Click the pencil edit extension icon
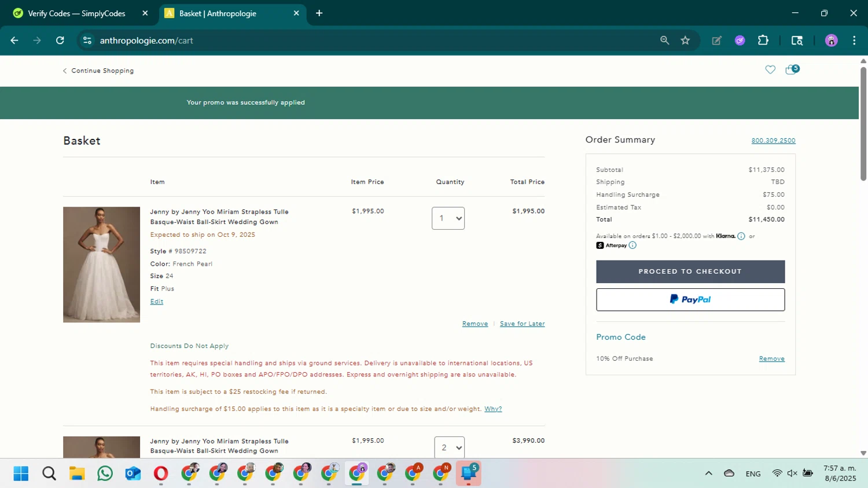Image resolution: width=868 pixels, height=488 pixels. tap(717, 41)
